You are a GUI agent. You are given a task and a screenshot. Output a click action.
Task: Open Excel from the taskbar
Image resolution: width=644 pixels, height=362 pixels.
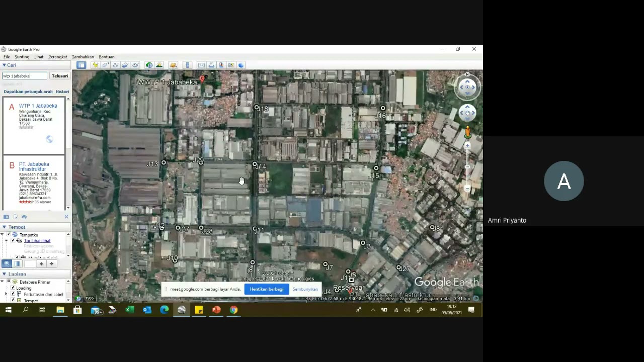point(129,310)
